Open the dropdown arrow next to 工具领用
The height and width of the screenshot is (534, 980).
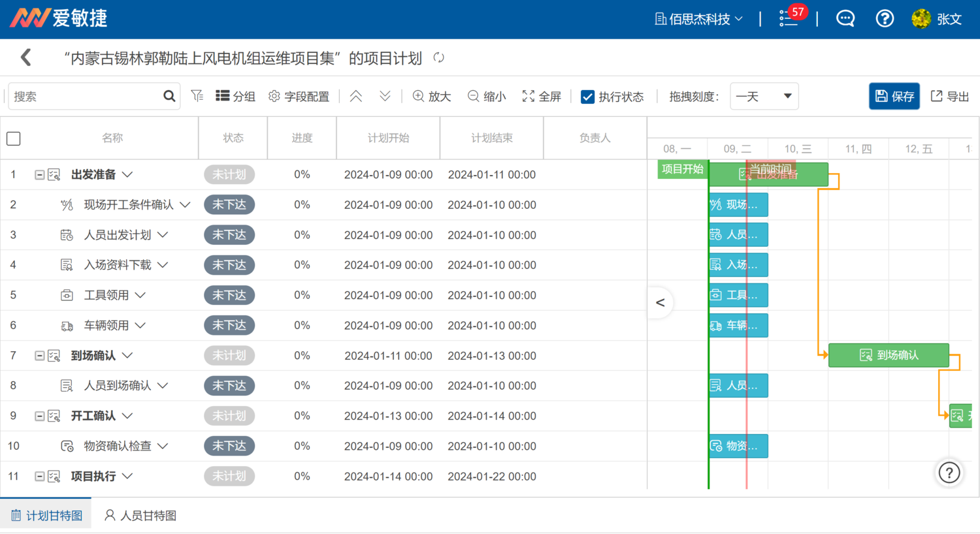[x=140, y=295]
